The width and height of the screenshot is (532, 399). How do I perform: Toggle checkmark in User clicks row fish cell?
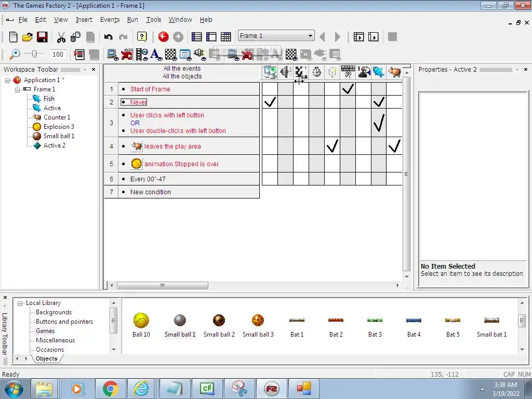pyautogui.click(x=379, y=123)
